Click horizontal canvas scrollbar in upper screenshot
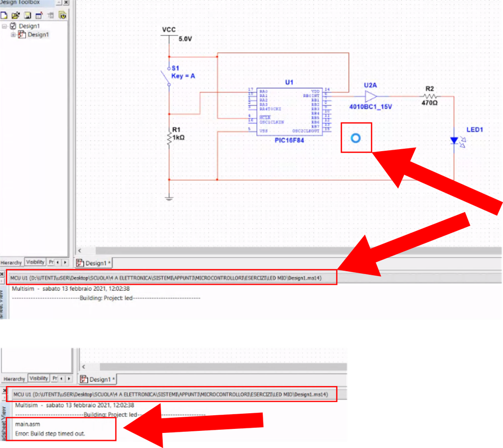Screen dimensions: 503x448 pos(299,250)
